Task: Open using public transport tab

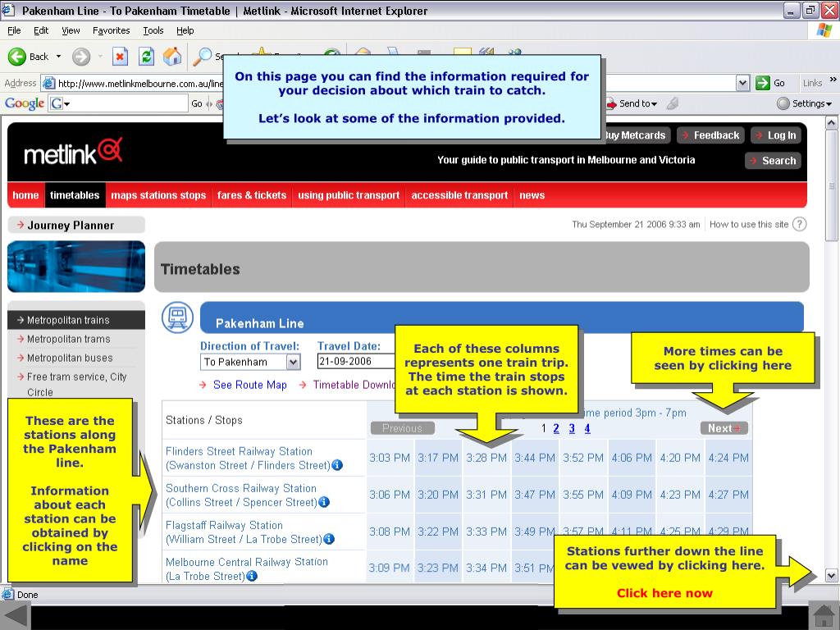Action: point(349,195)
